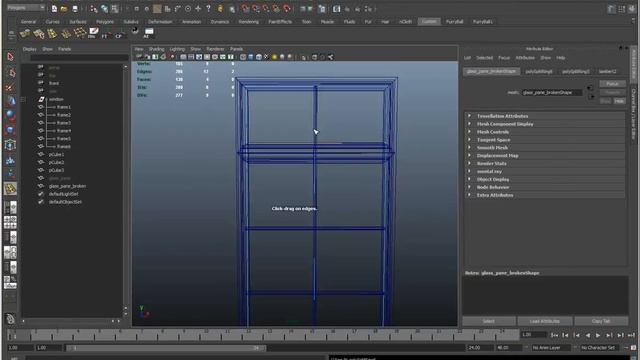Viewport: 640px width, 360px height.
Task: Click the mesh name input field
Action: (x=552, y=93)
